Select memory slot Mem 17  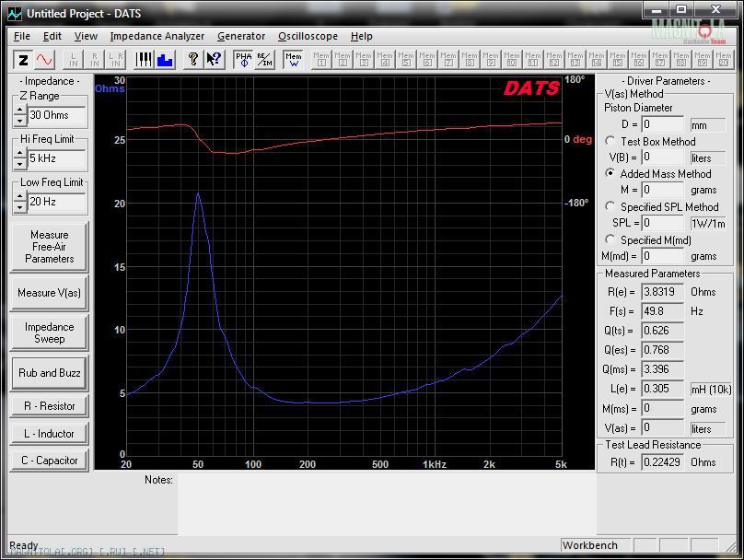[660, 60]
